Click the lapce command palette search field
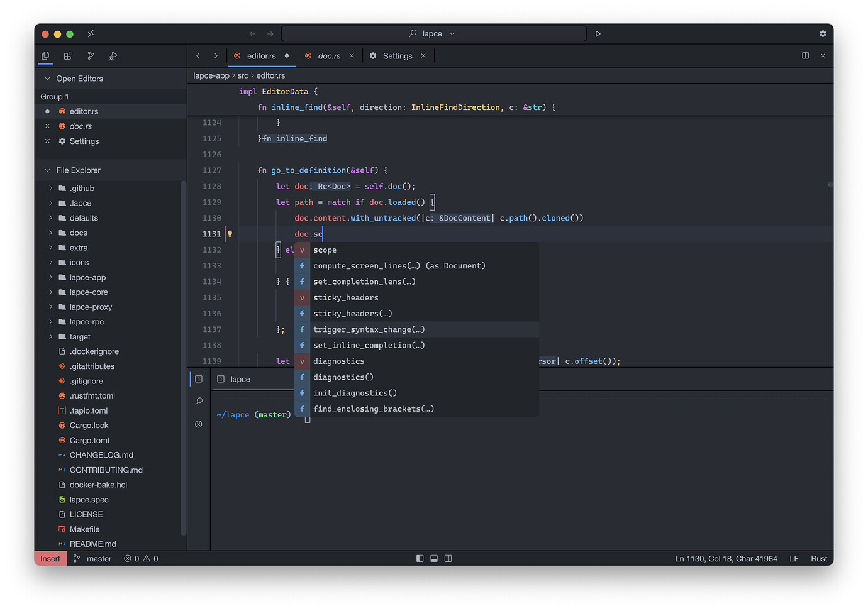 pyautogui.click(x=433, y=34)
